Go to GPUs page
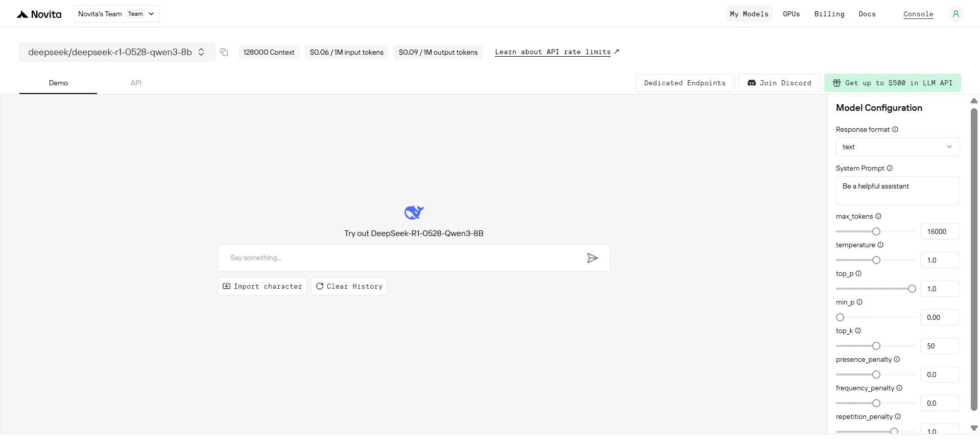The image size is (980, 444). (792, 14)
